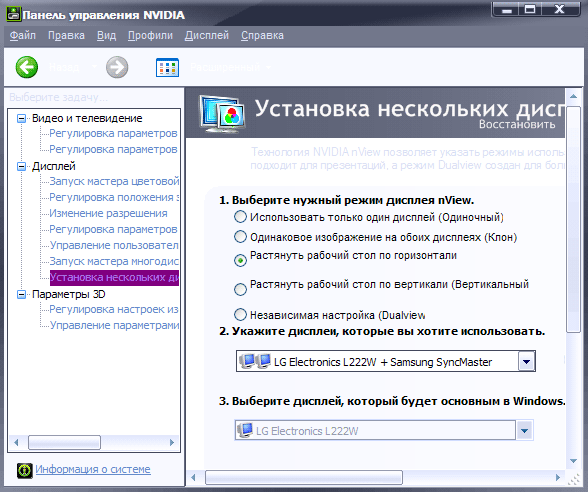Click main panel vertical scrollbar thumb

click(573, 219)
